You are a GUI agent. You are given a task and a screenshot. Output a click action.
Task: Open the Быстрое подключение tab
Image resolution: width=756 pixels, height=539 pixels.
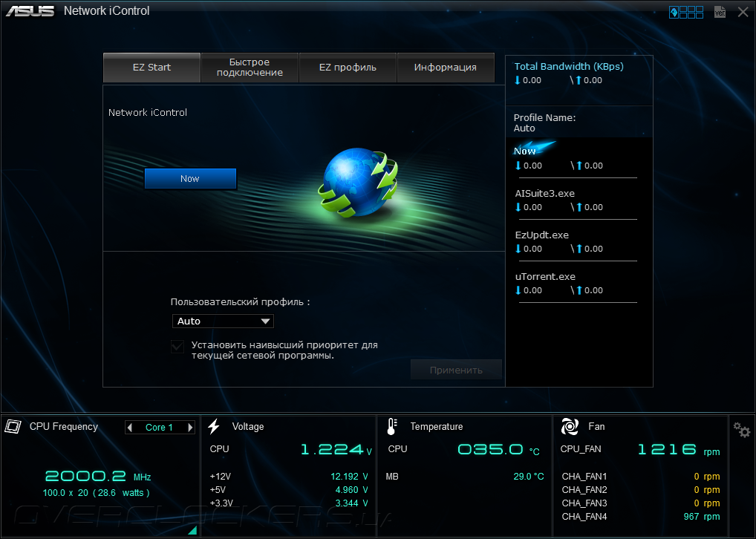(x=250, y=68)
